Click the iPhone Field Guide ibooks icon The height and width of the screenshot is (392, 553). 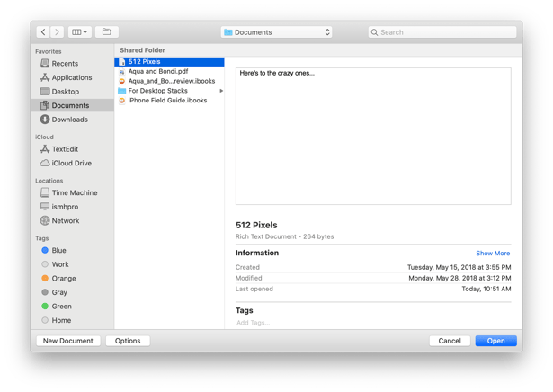[x=121, y=101]
